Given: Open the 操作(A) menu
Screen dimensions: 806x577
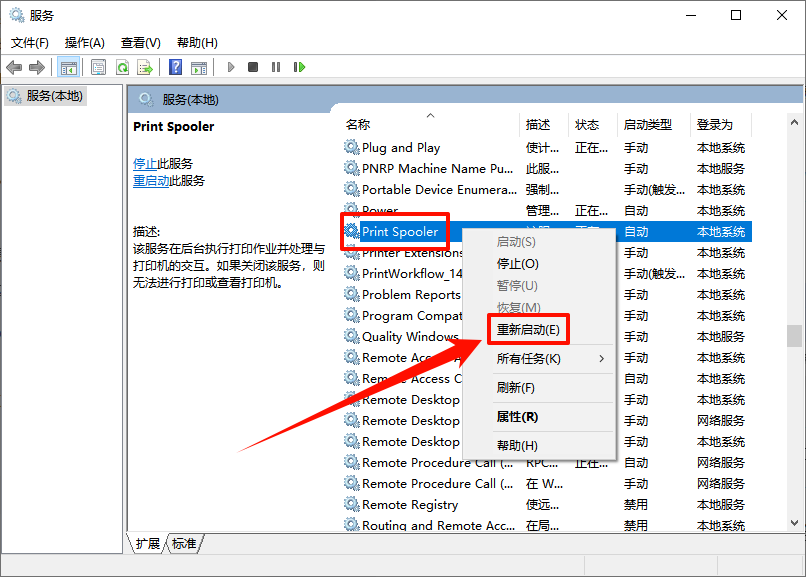Looking at the screenshot, I should coord(84,43).
